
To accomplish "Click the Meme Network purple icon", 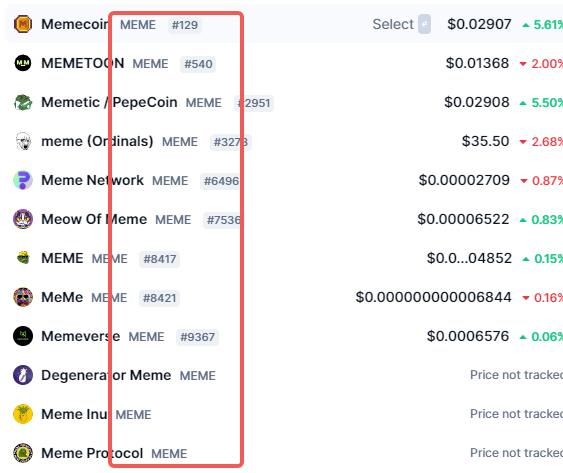I will [x=23, y=180].
